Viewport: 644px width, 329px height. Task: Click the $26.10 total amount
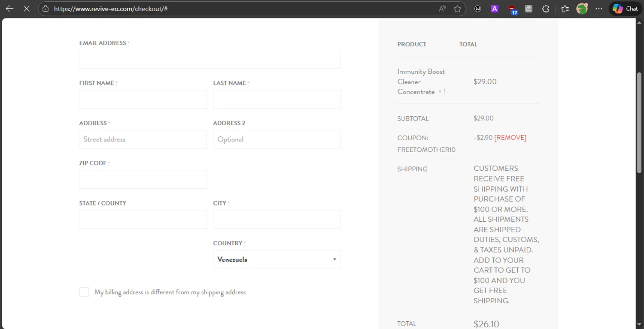pyautogui.click(x=486, y=324)
